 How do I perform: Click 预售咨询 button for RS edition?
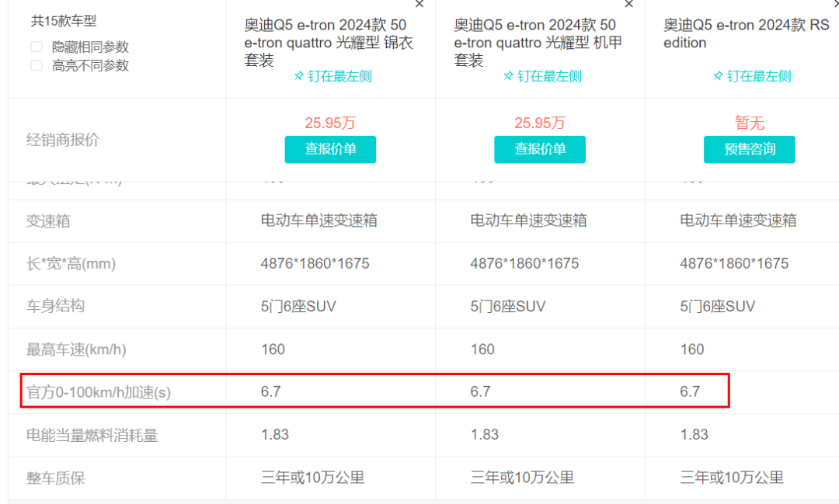tap(749, 149)
